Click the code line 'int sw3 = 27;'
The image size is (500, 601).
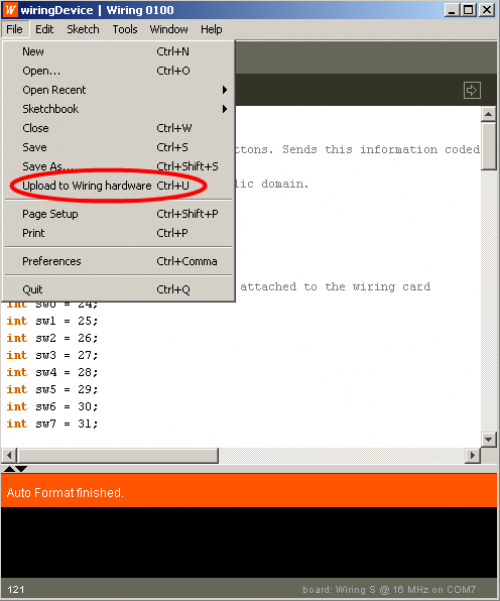(x=52, y=355)
